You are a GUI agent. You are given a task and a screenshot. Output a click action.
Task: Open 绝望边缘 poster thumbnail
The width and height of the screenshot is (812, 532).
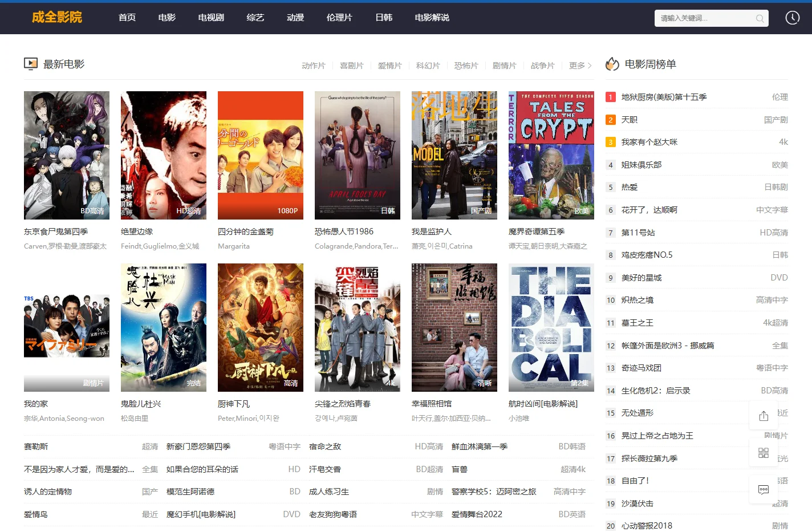coord(164,155)
